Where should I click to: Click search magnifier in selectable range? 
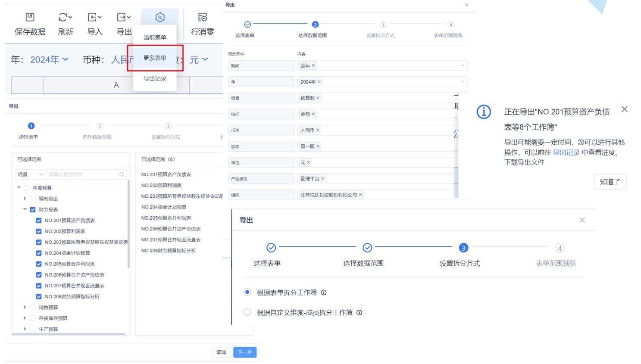122,175
